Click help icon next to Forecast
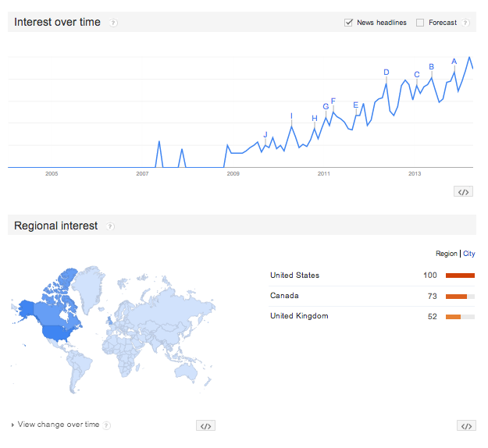Image resolution: width=488 pixels, height=448 pixels. click(x=465, y=23)
